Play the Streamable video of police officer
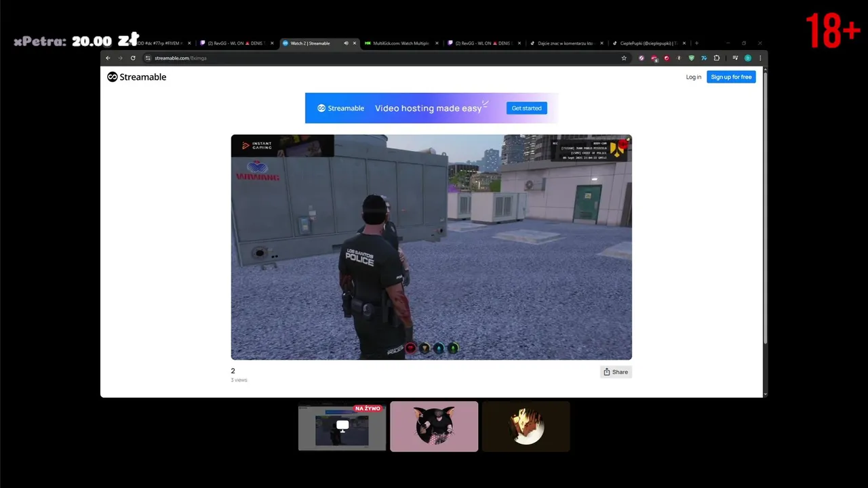The height and width of the screenshot is (488, 868). click(431, 247)
